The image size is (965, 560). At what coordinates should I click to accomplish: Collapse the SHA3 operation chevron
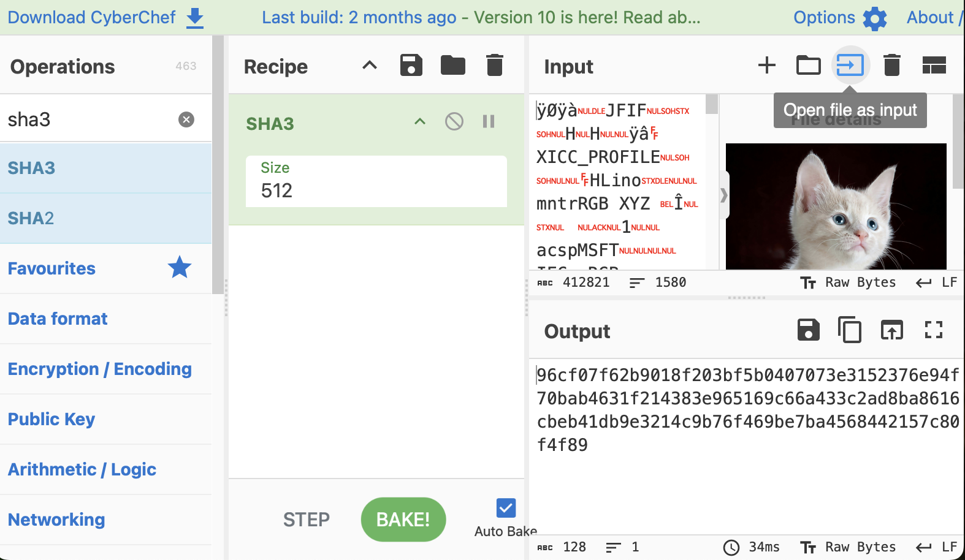click(x=420, y=121)
